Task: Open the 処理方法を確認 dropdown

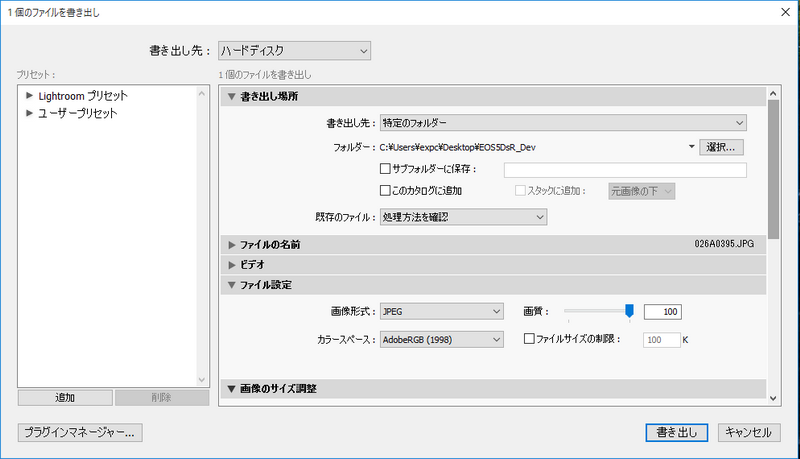Action: (463, 217)
